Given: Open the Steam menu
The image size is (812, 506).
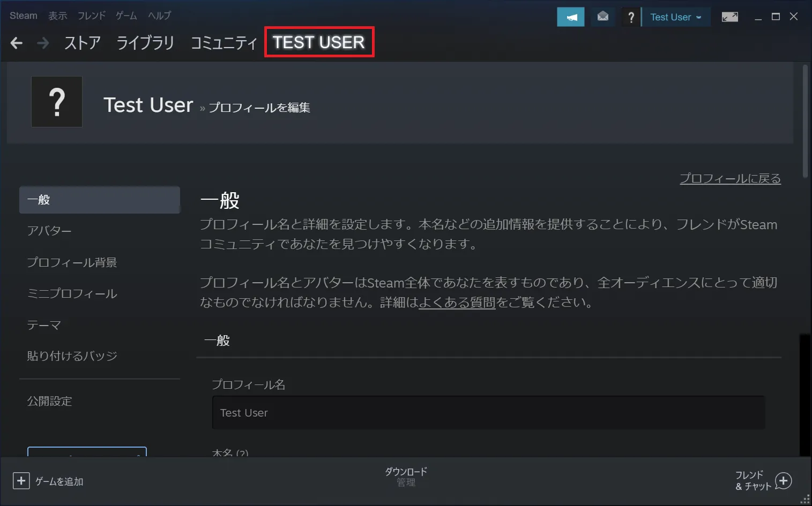Looking at the screenshot, I should tap(24, 16).
